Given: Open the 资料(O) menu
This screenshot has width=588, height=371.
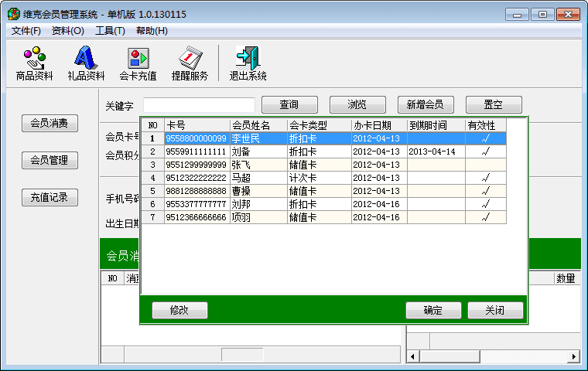Looking at the screenshot, I should (68, 31).
